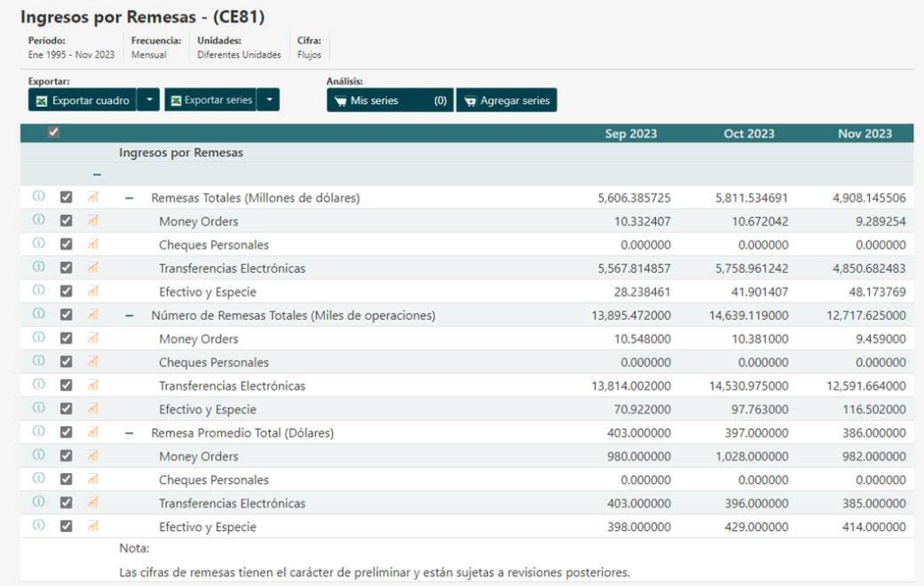Open chart icon for first Efectivo y Especie row
This screenshot has width=924, height=586.
click(x=92, y=291)
